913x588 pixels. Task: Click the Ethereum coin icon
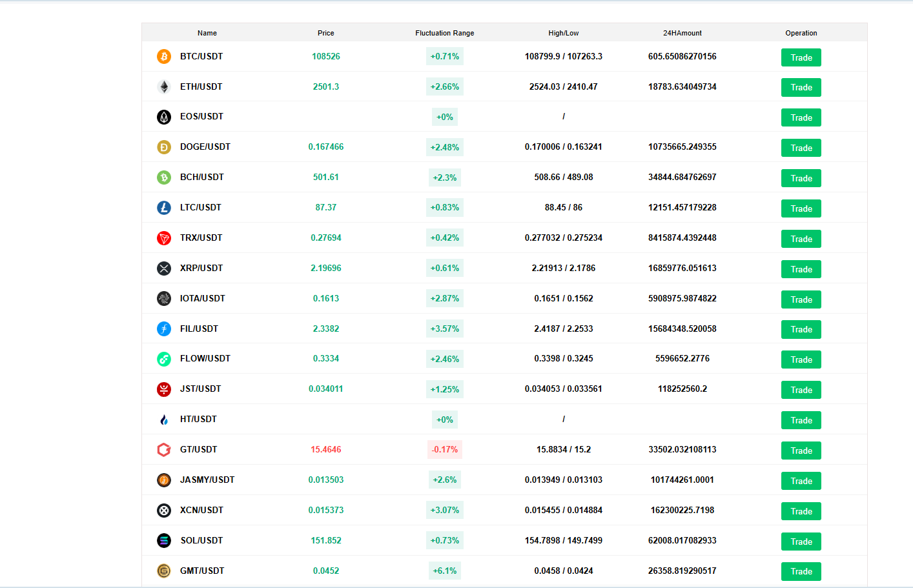pos(164,86)
